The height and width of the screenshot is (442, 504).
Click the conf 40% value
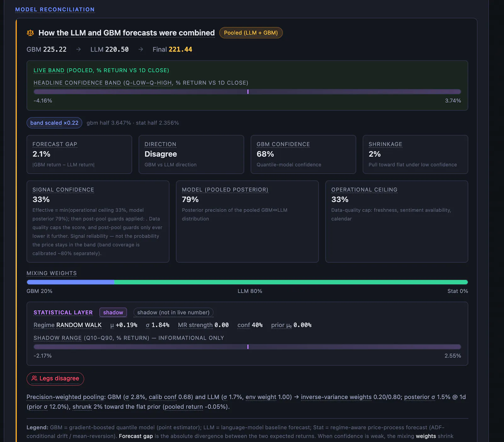tap(250, 325)
